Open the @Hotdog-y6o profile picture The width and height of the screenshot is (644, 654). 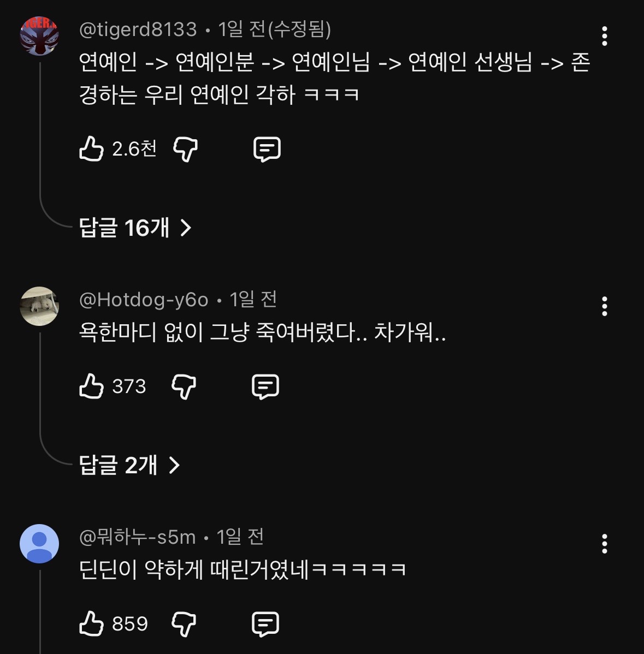(39, 306)
